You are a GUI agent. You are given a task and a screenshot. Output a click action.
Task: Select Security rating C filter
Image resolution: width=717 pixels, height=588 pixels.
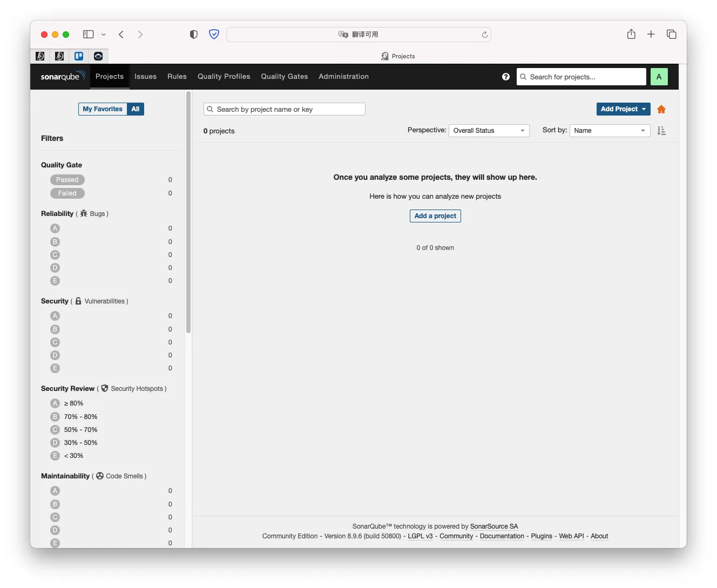pos(55,342)
